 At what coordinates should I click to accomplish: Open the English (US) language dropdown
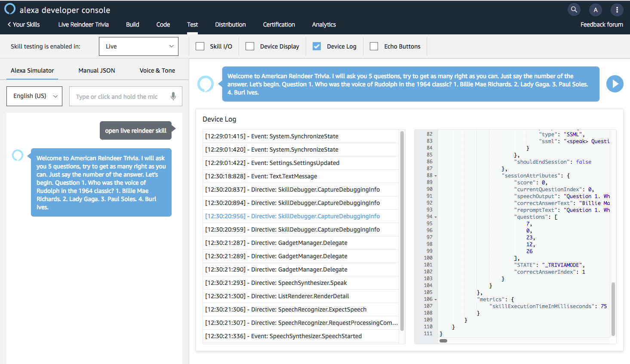coord(34,96)
